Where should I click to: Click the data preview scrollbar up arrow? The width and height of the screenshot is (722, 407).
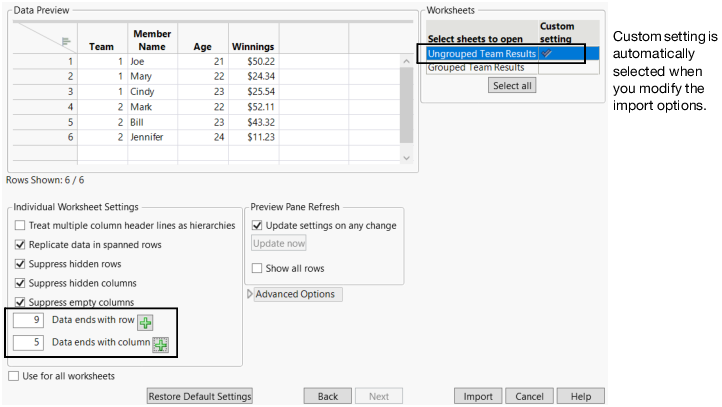click(406, 61)
